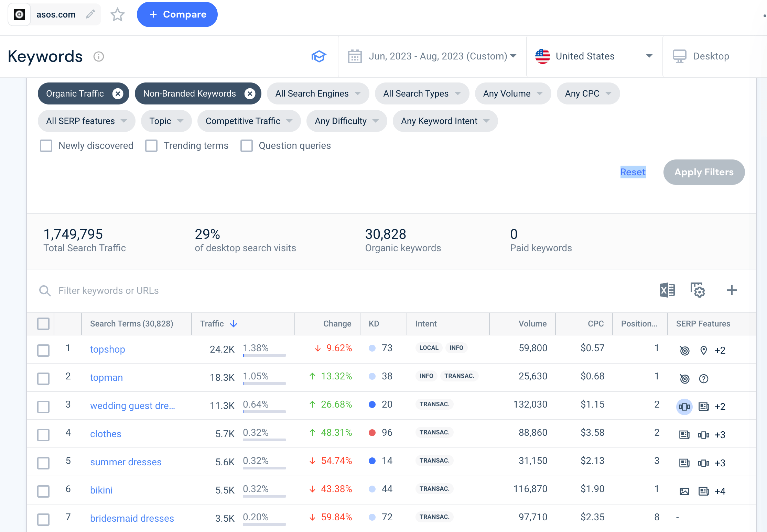Select the clothes row checkbox

click(43, 435)
